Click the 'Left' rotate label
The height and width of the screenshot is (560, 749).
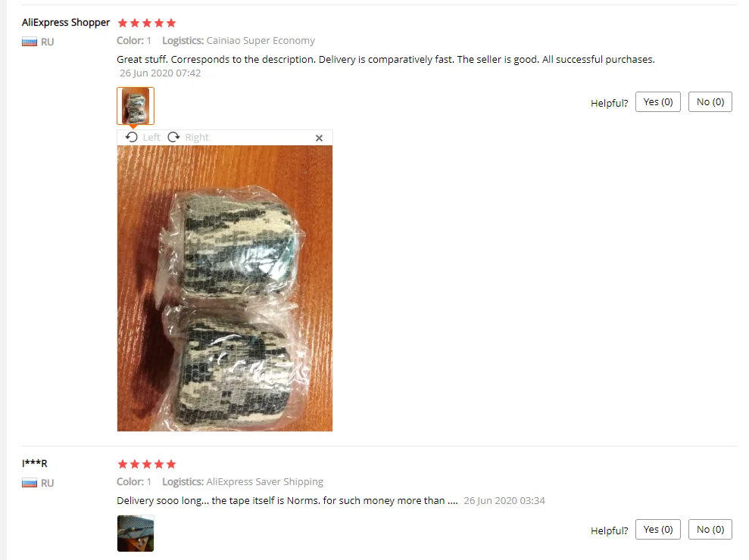pyautogui.click(x=151, y=138)
